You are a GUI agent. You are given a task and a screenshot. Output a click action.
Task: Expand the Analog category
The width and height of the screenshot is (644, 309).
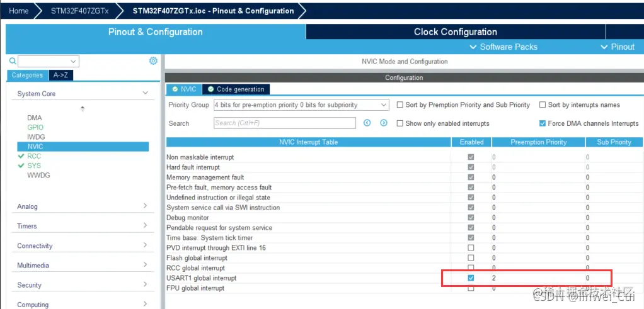(x=145, y=206)
